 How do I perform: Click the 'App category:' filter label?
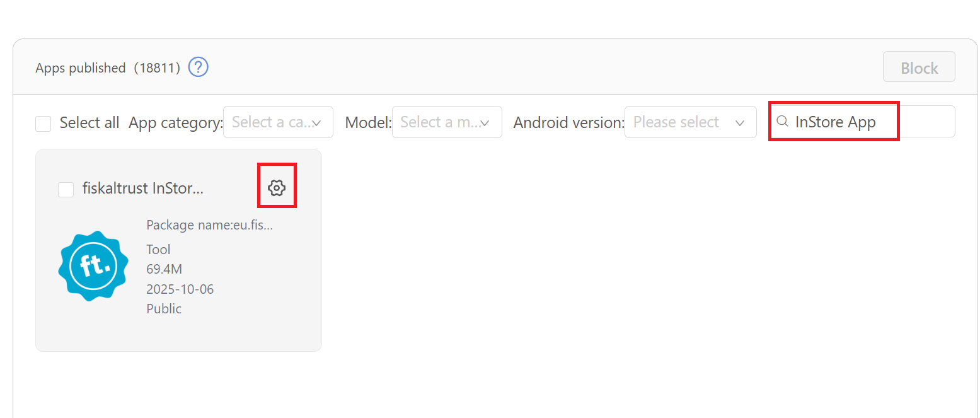(x=176, y=123)
